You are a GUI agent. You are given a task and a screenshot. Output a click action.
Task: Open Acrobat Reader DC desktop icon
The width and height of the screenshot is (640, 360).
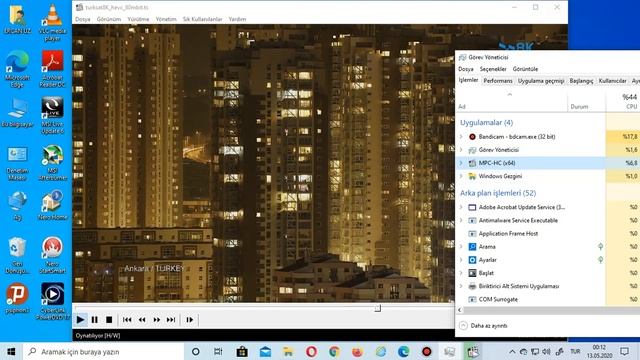[53, 69]
